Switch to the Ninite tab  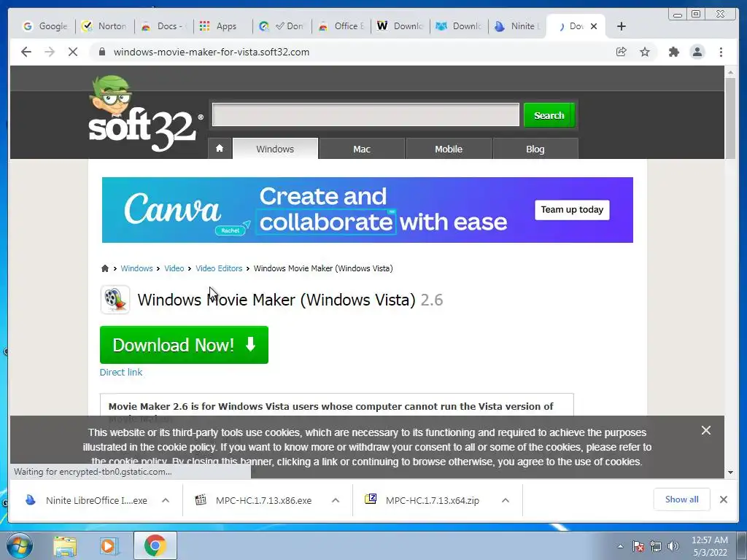pyautogui.click(x=518, y=26)
